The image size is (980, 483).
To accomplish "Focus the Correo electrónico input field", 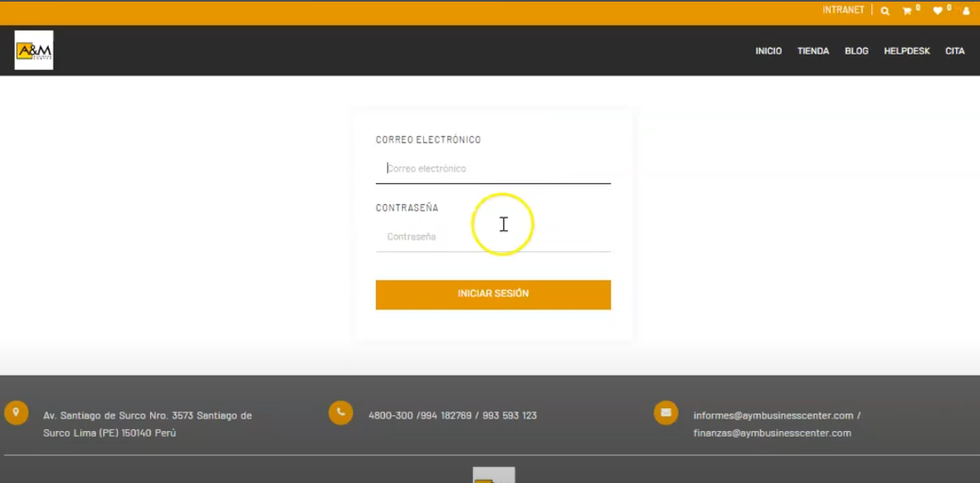I will [493, 169].
